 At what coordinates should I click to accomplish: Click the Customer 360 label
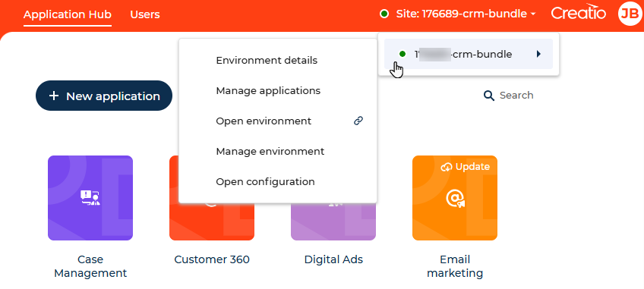coord(212,259)
